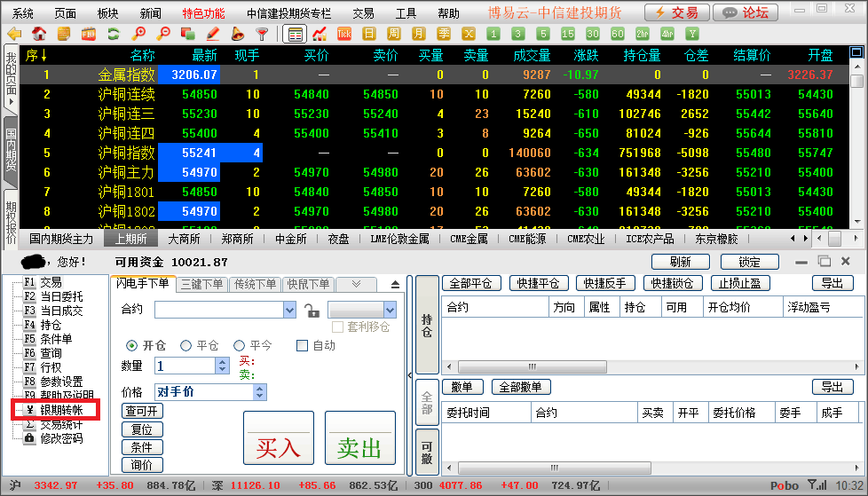The image size is (868, 496).
Task: Open the quote list view icon
Action: tap(295, 34)
